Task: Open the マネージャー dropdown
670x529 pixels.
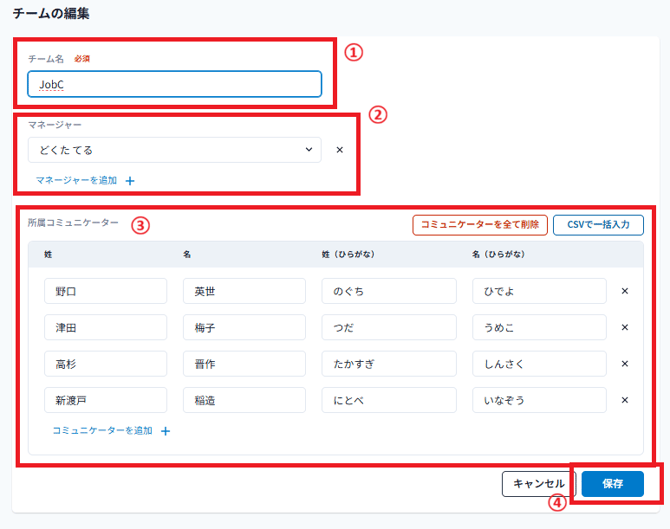Action: 175,150
